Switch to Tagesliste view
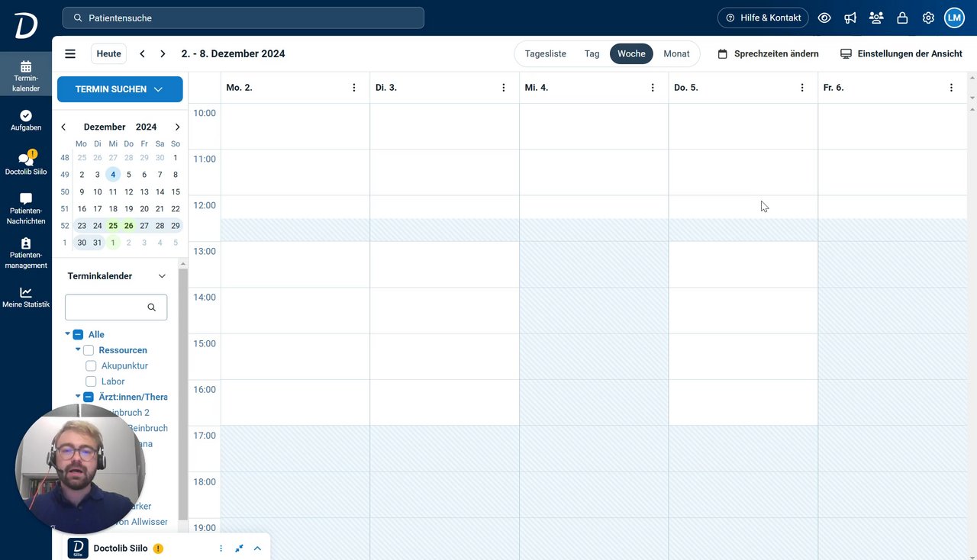The image size is (977, 560). [x=546, y=53]
